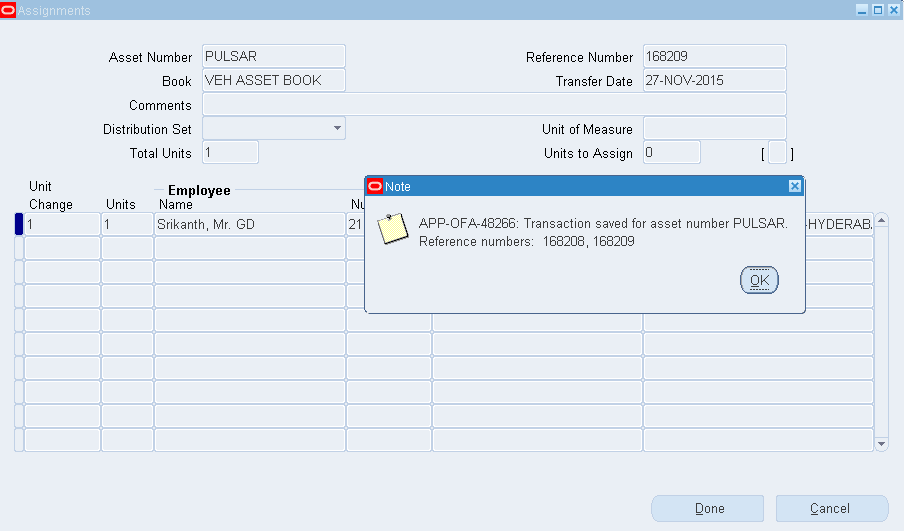Open the Distribution Set dropdown

pyautogui.click(x=337, y=128)
